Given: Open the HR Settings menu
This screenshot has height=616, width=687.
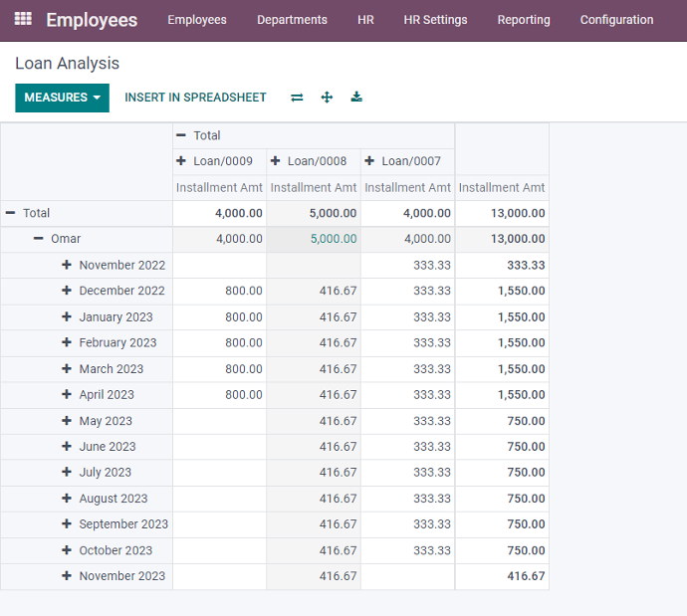Looking at the screenshot, I should pyautogui.click(x=435, y=20).
